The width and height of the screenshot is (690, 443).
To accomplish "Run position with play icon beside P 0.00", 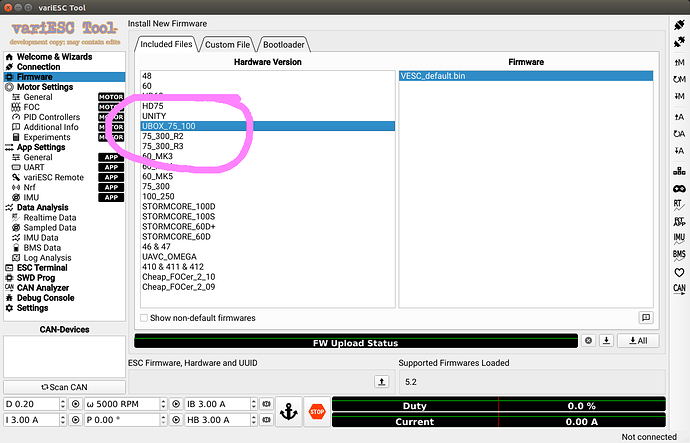I will click(x=176, y=420).
